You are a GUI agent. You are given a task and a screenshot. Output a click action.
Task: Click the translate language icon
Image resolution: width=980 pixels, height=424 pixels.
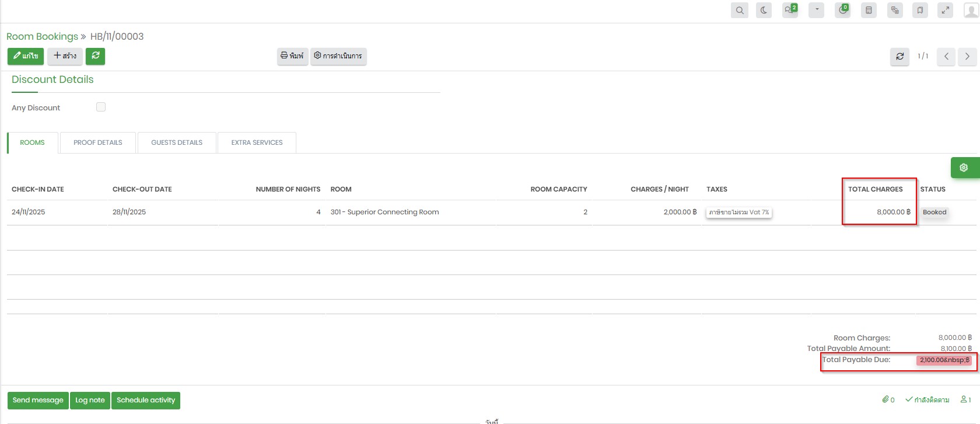point(895,10)
